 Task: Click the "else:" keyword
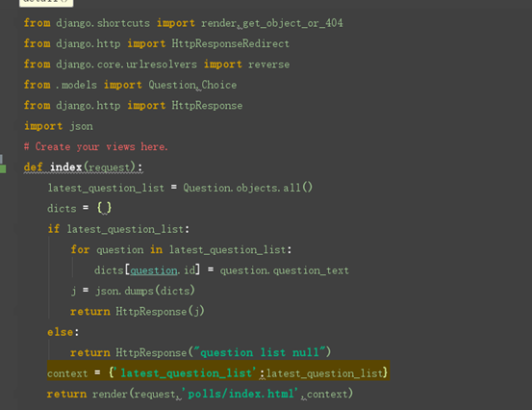point(63,332)
